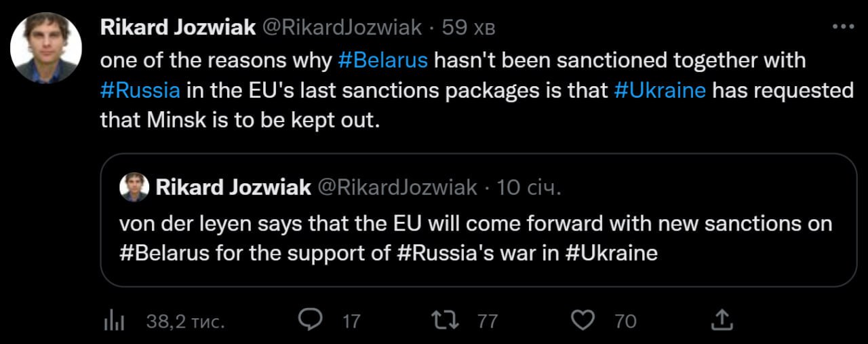Click the @RikardJozwiak handle in main tweet
Viewport: 868px width, 344px height.
342,27
